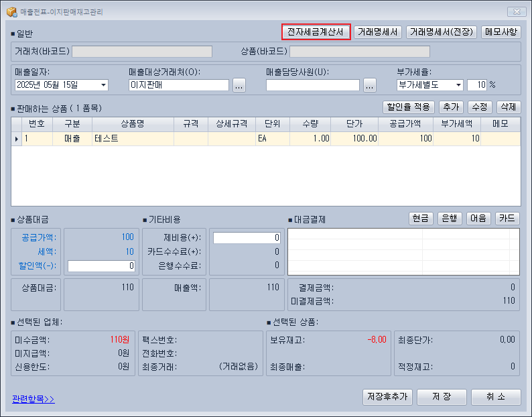
Task: Cancel with the 취 소 button
Action: (496, 397)
